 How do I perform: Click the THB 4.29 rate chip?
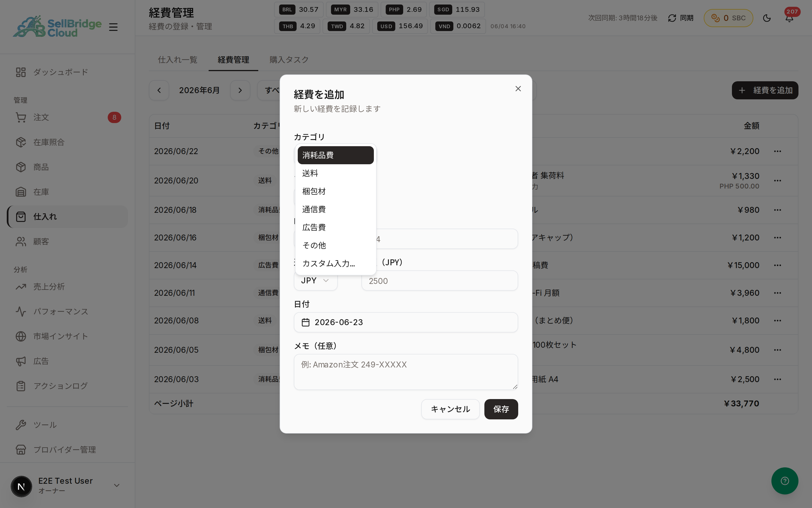(x=297, y=26)
